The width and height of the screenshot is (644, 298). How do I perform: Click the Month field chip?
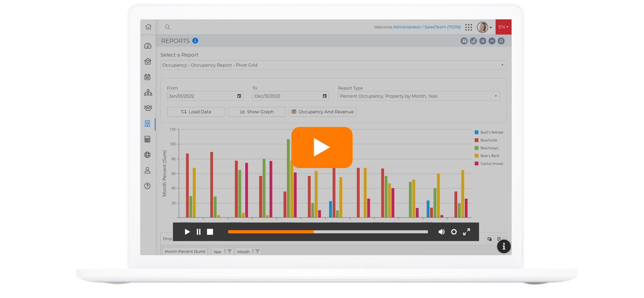click(248, 251)
